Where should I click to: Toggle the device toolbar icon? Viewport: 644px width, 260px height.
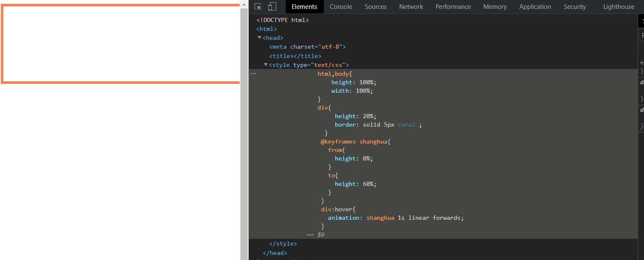pos(272,6)
